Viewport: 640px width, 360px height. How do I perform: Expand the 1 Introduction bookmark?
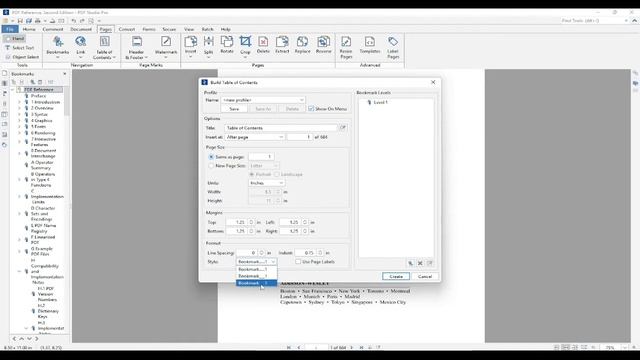(x=20, y=102)
